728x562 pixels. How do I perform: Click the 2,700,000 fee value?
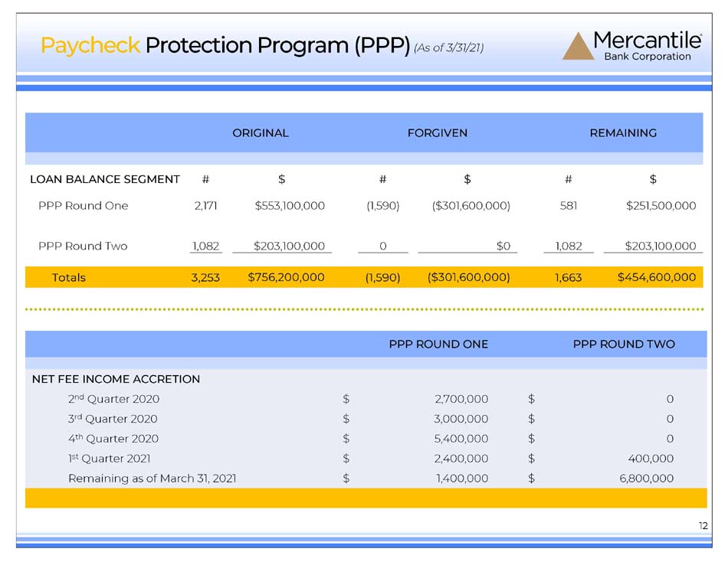pos(461,399)
